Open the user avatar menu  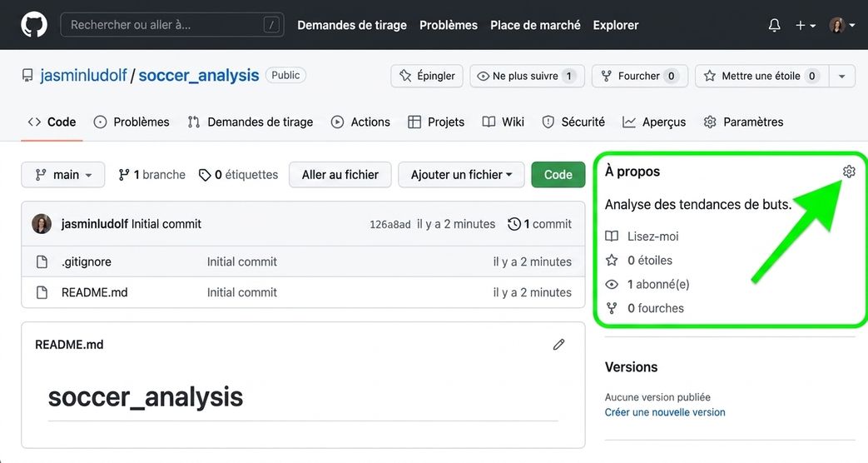coord(842,25)
